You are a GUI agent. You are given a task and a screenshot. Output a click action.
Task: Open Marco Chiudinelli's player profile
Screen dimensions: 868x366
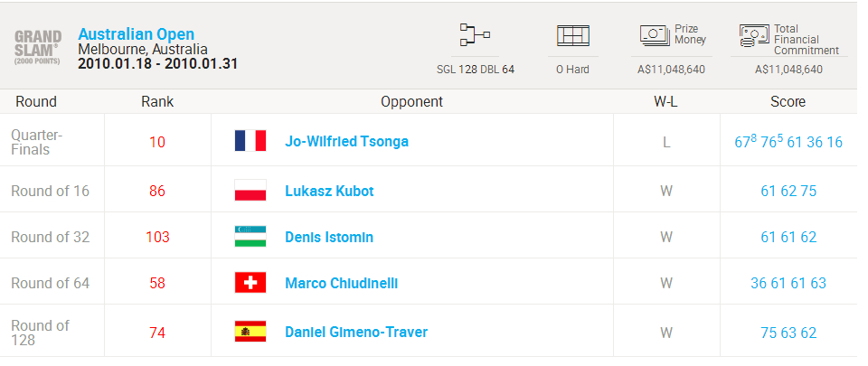tap(341, 283)
